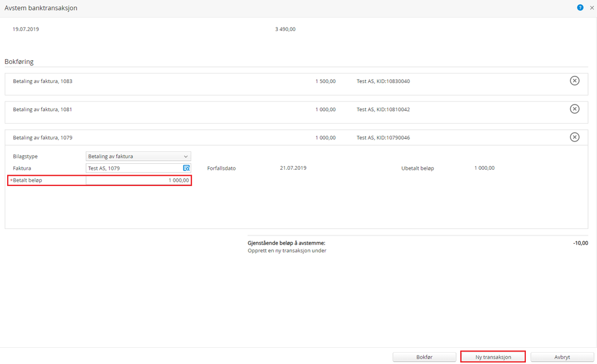The height and width of the screenshot is (364, 597).
Task: Click the Ubetalt beløp value 1 000,00
Action: (x=484, y=167)
